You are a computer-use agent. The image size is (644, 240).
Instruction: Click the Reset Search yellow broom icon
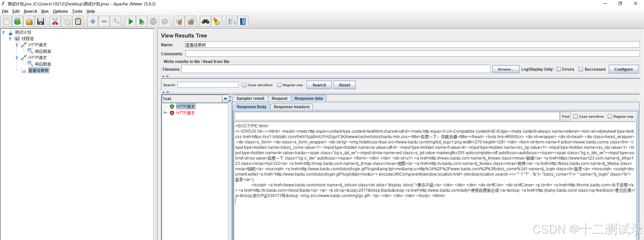217,21
